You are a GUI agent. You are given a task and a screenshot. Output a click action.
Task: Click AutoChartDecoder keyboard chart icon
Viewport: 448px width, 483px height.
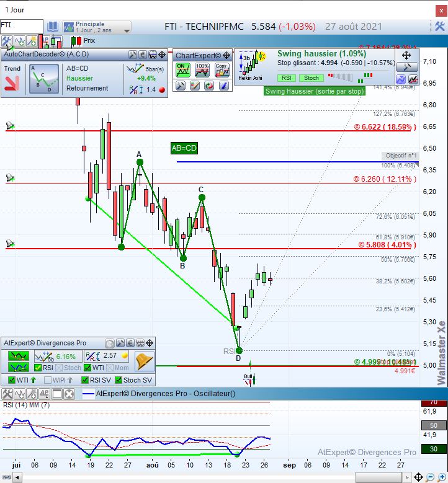click(152, 55)
